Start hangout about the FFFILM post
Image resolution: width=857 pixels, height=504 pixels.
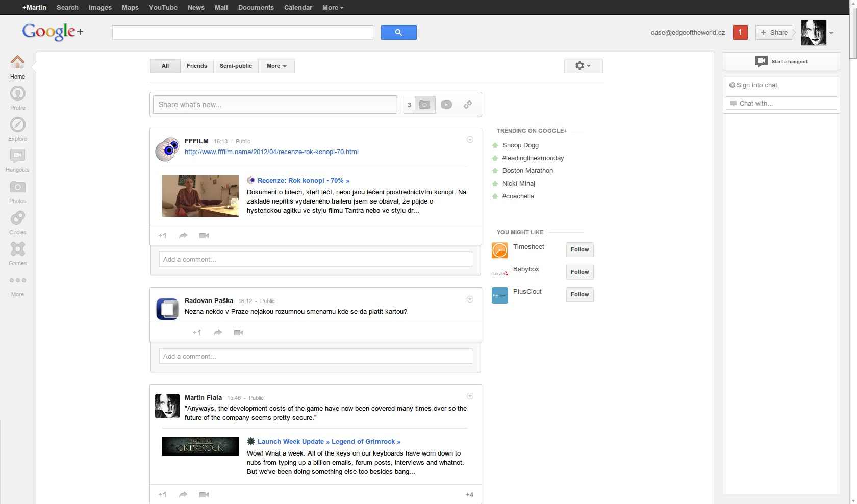point(204,235)
